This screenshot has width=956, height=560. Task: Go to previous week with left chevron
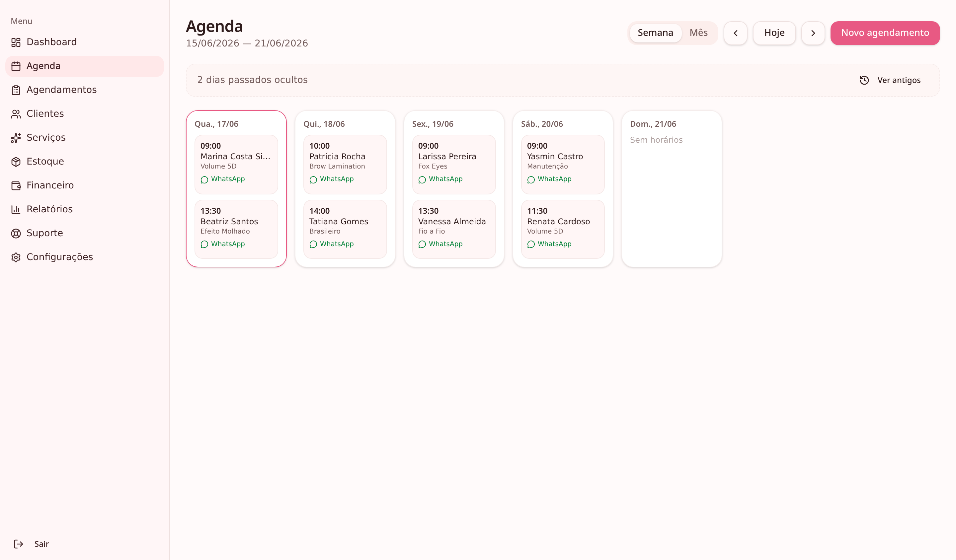click(x=736, y=34)
